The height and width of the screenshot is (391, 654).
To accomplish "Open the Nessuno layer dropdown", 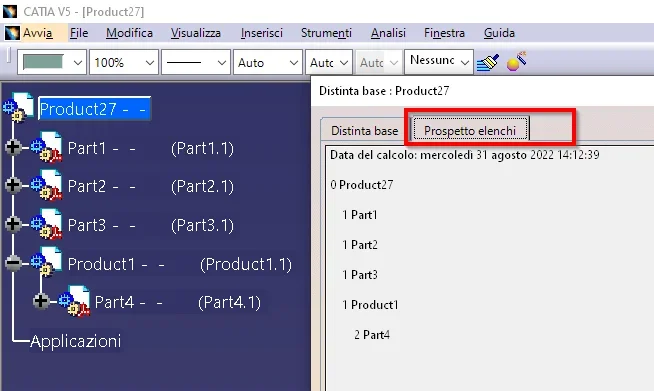I will click(465, 63).
